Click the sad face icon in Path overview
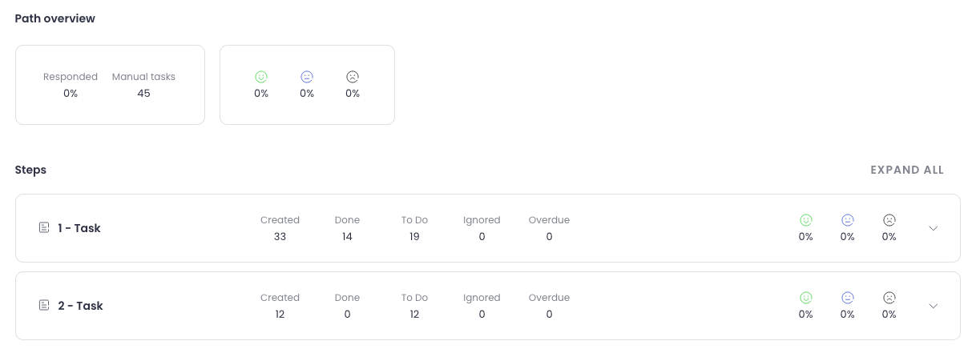The width and height of the screenshot is (980, 361). [353, 77]
